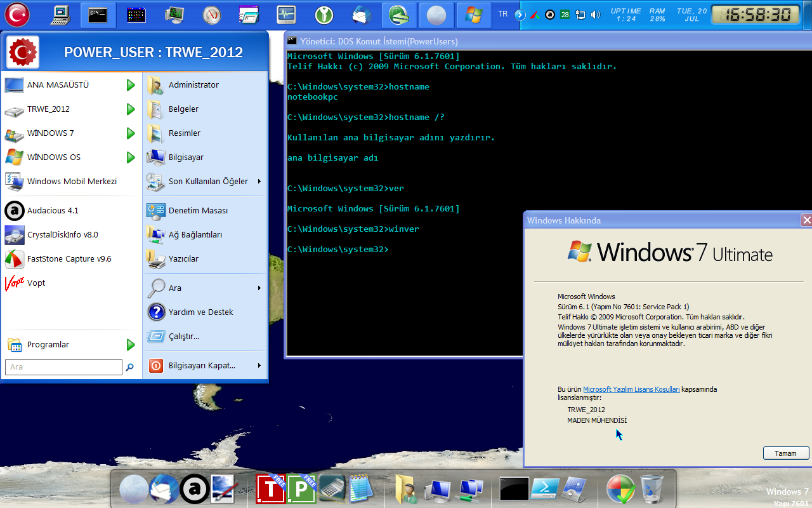Open the command prompt taskbar icon
The image size is (812, 508).
coord(98,15)
